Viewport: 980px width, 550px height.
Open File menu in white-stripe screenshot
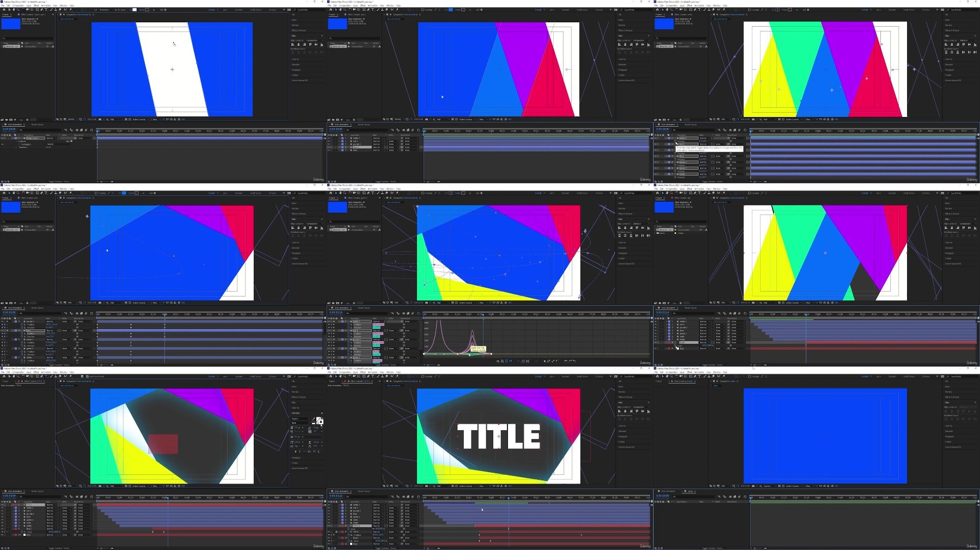[x=3, y=5]
